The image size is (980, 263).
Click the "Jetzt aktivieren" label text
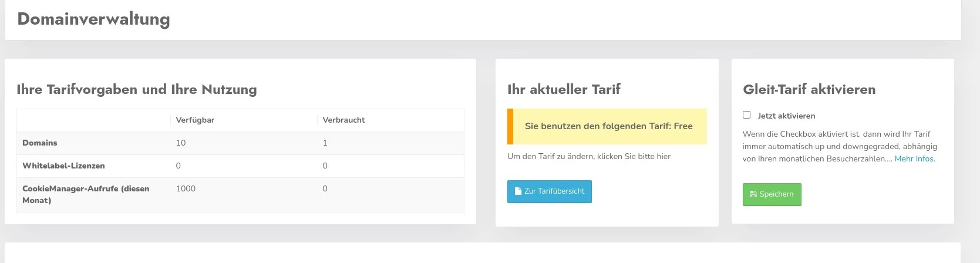tap(786, 116)
